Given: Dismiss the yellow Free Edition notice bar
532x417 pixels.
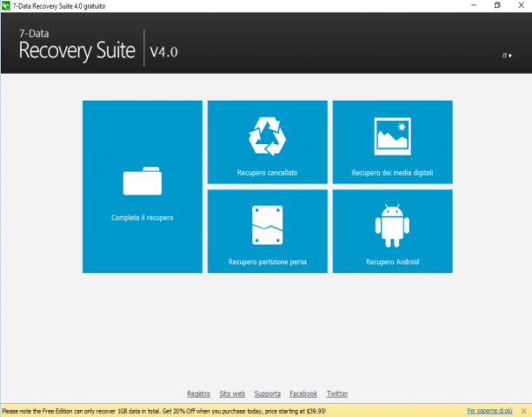Looking at the screenshot, I should pyautogui.click(x=523, y=411).
